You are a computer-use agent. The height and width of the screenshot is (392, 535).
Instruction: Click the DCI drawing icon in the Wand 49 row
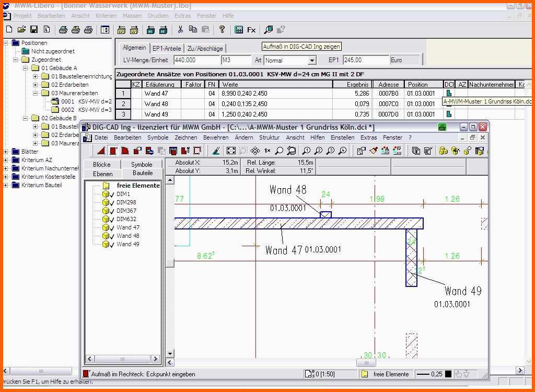[x=449, y=114]
